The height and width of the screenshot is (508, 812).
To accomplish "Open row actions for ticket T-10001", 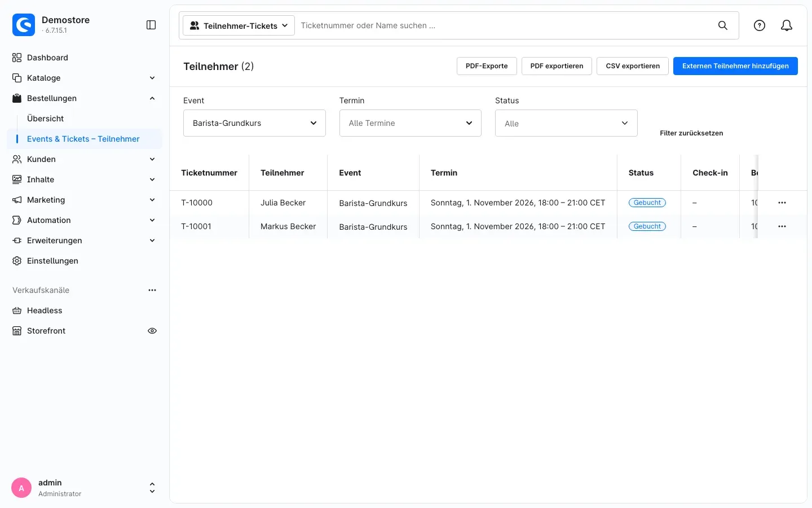I will (x=782, y=226).
